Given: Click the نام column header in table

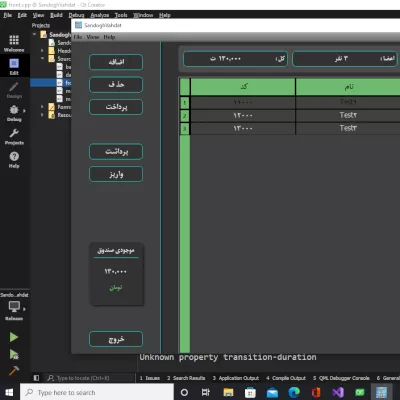Looking at the screenshot, I should (348, 87).
